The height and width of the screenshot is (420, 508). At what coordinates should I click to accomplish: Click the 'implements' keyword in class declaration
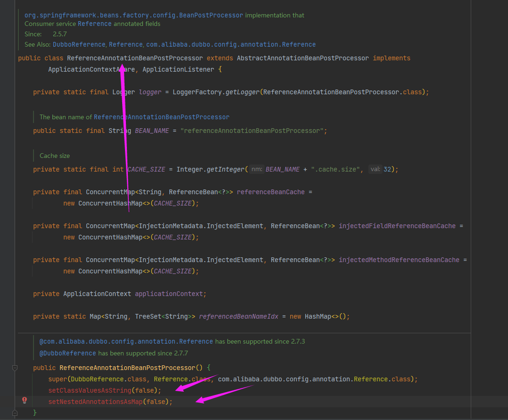point(391,58)
